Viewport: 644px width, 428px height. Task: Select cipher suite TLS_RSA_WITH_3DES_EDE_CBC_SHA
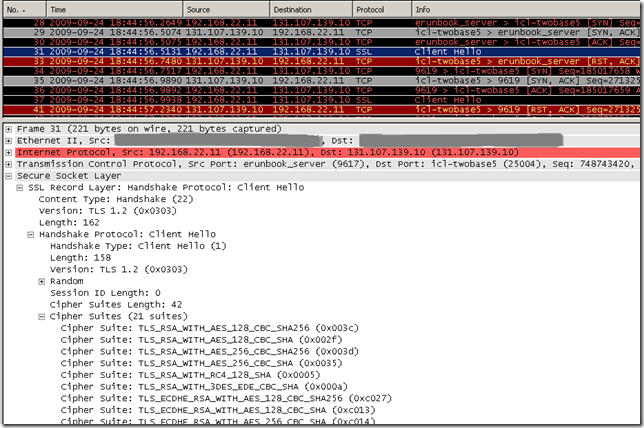click(204, 387)
